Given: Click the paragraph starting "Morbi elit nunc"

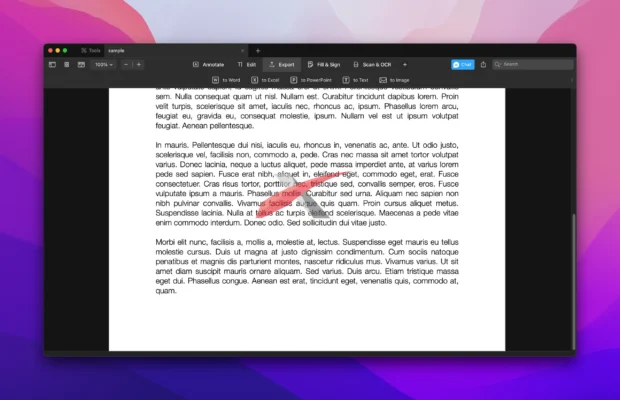Looking at the screenshot, I should point(307,266).
